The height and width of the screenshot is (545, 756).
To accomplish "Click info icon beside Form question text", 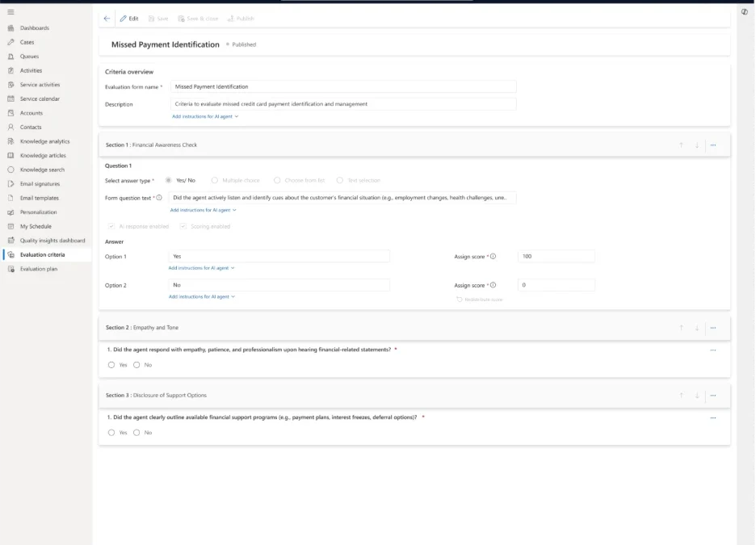I will pos(159,198).
